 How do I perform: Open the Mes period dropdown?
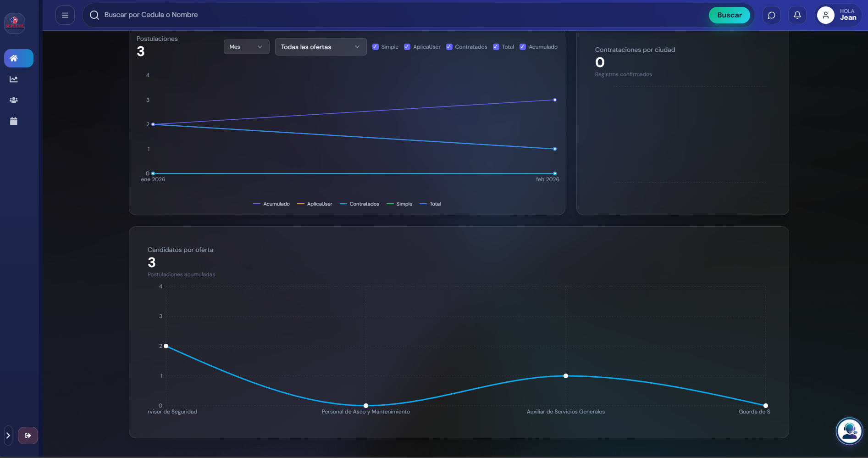coord(246,47)
